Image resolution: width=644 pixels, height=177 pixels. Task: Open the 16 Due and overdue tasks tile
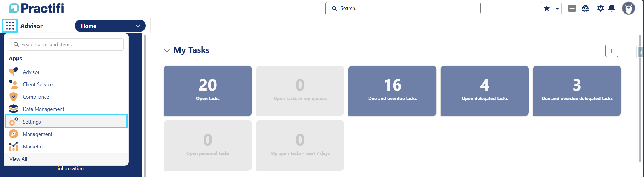pyautogui.click(x=392, y=91)
